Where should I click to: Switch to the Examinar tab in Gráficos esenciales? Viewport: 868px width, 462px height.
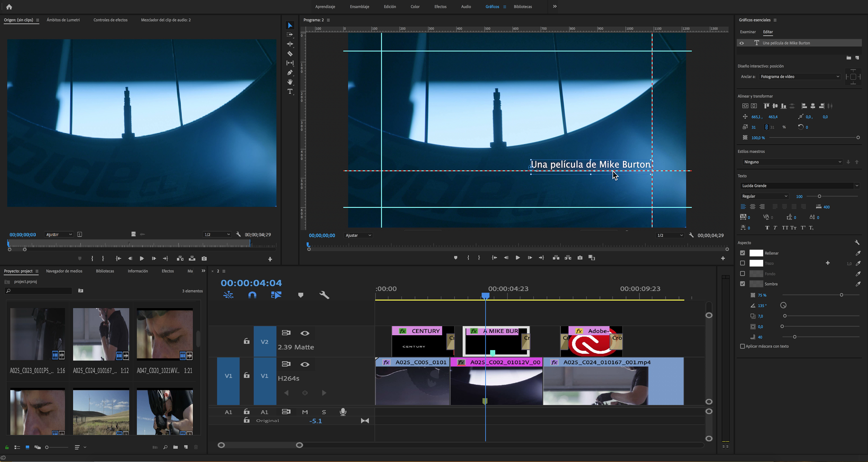click(748, 32)
